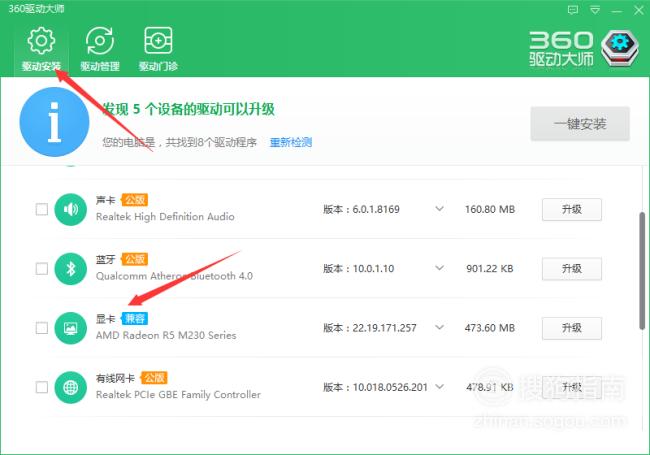Open the title bar dropdown menu icon
The width and height of the screenshot is (650, 455).
pos(595,10)
